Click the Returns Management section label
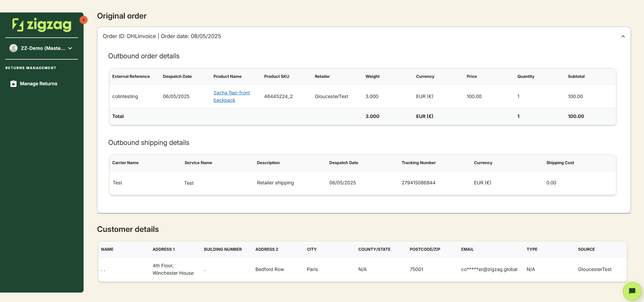This screenshot has height=302, width=644. [31, 68]
